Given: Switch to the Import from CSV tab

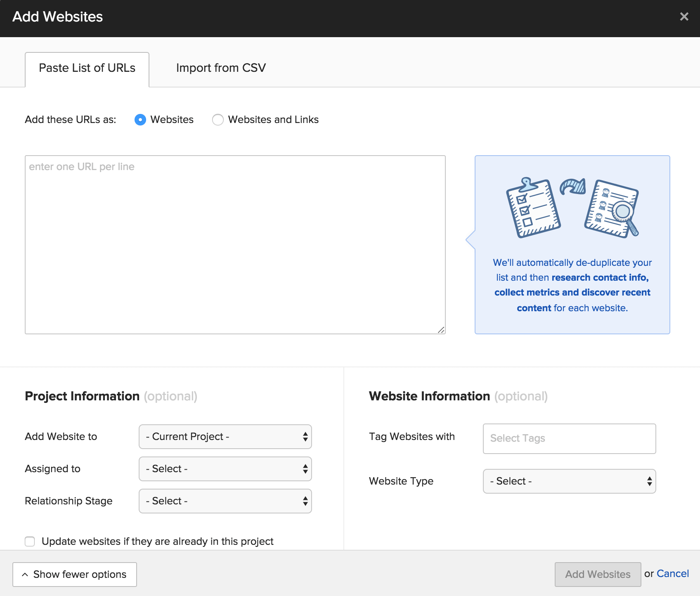Looking at the screenshot, I should click(221, 68).
